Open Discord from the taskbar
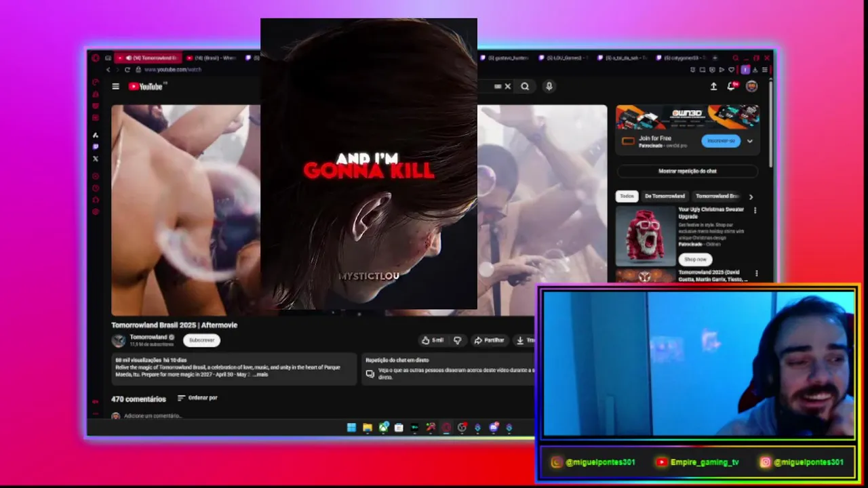Viewport: 868px width, 488px height. point(494,428)
